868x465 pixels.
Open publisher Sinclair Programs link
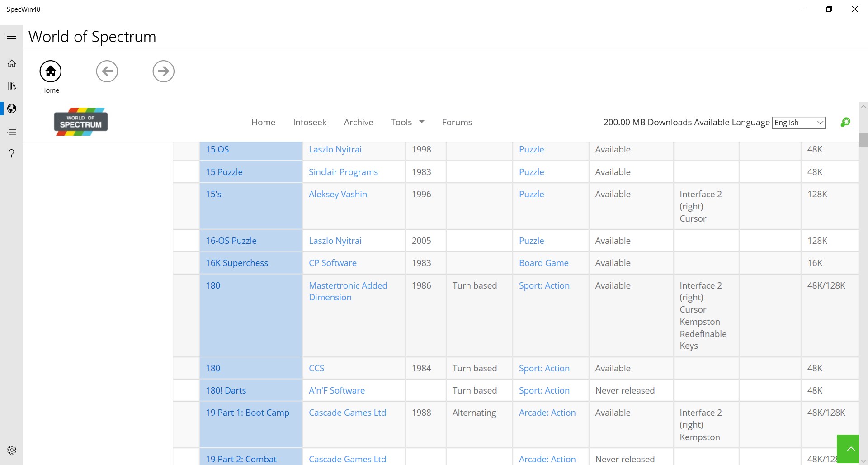click(x=343, y=172)
